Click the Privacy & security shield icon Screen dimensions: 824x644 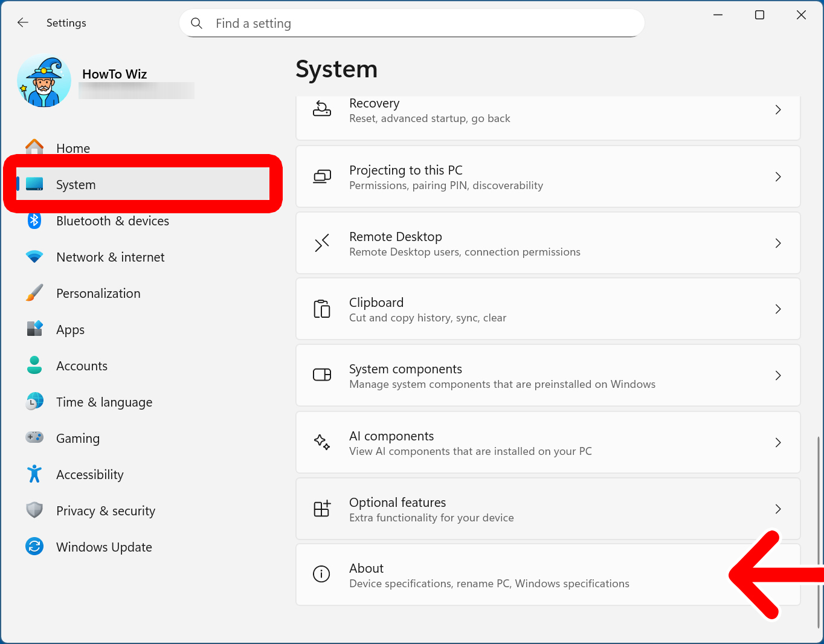click(x=34, y=510)
